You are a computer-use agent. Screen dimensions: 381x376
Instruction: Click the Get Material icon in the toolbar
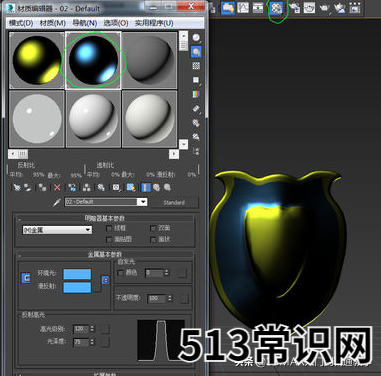pyautogui.click(x=17, y=188)
